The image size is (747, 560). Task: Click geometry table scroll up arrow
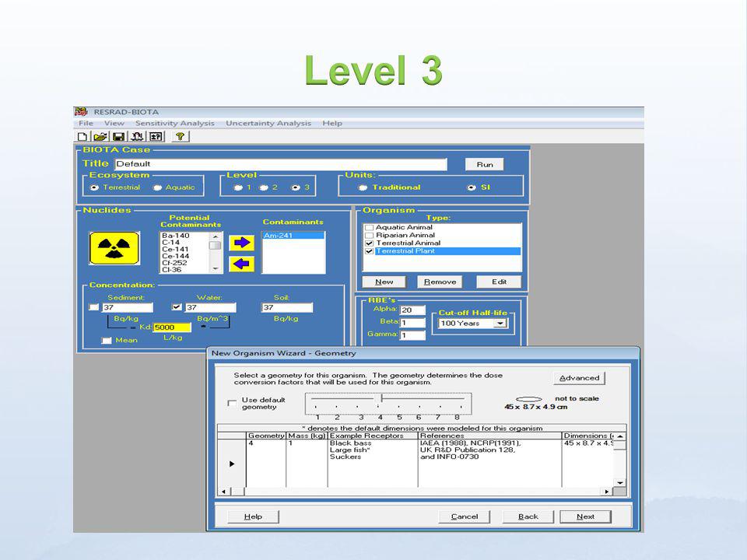(x=620, y=436)
